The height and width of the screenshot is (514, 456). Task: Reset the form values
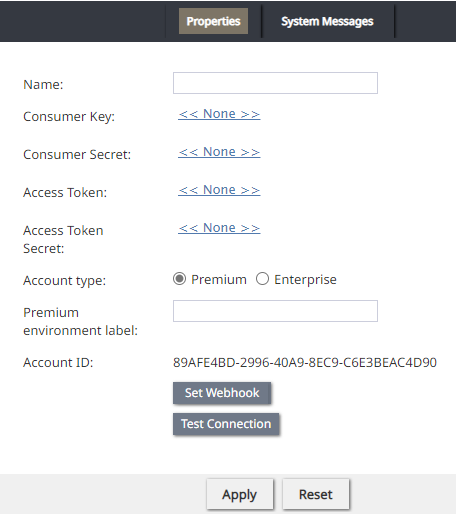(316, 494)
